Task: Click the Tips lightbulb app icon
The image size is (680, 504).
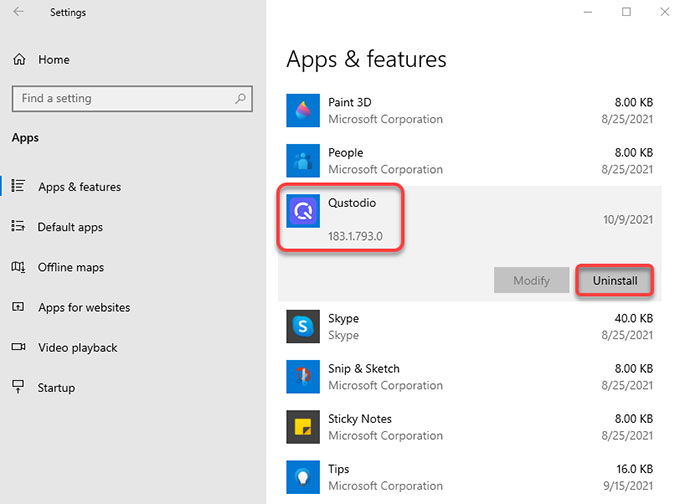Action: [x=303, y=477]
